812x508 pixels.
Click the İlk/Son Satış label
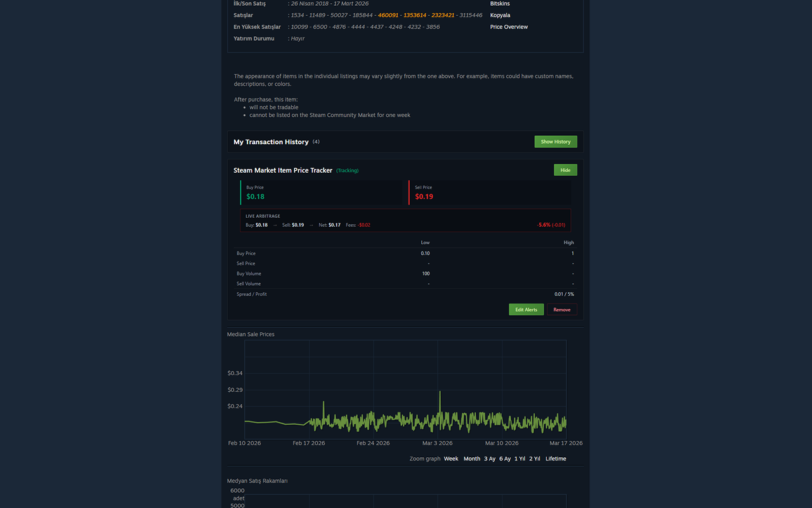249,4
